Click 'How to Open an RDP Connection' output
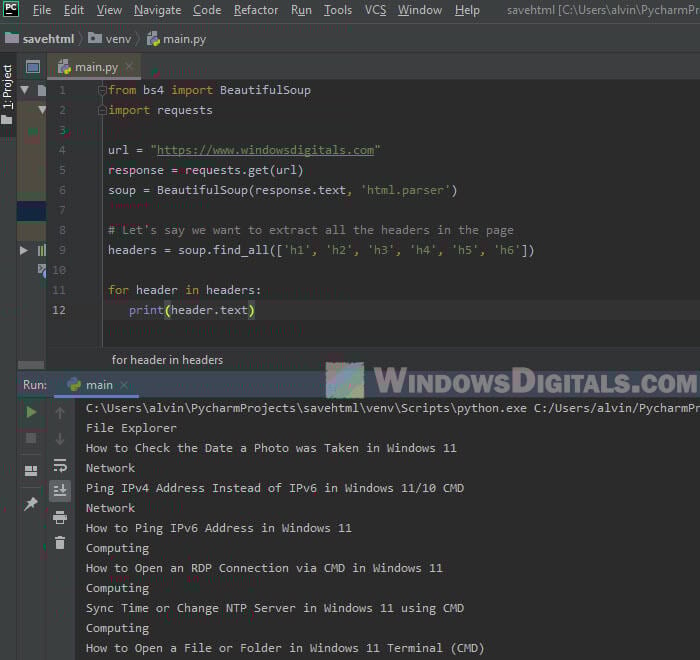 264,568
